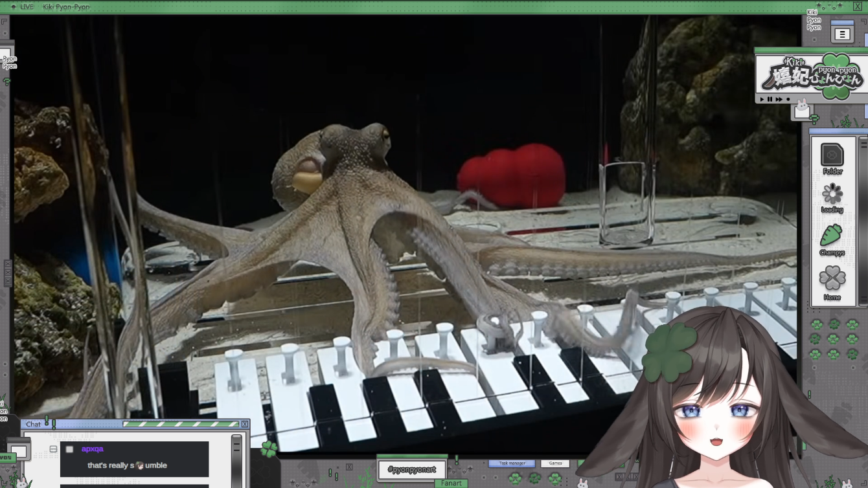Image resolution: width=868 pixels, height=488 pixels.
Task: Click the small window icon left of chat
Action: click(x=17, y=450)
